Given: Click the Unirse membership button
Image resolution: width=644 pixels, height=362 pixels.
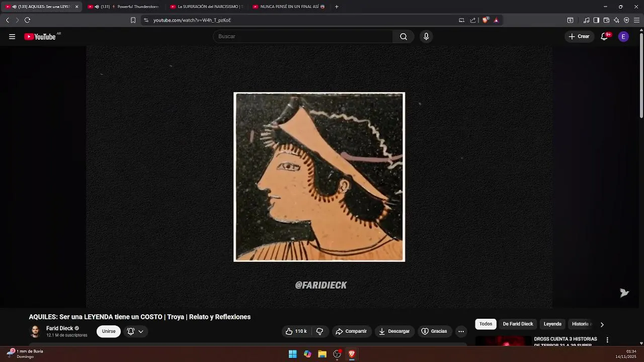Looking at the screenshot, I should coord(109,331).
